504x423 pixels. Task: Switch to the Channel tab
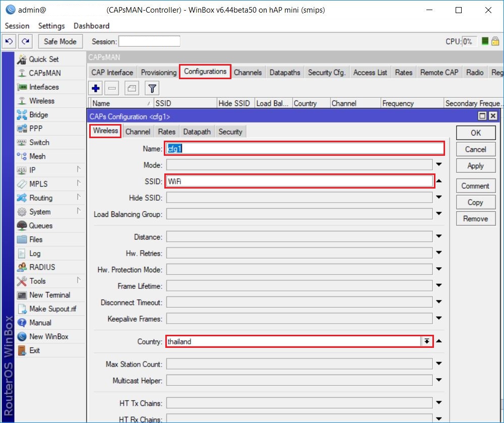pos(138,132)
